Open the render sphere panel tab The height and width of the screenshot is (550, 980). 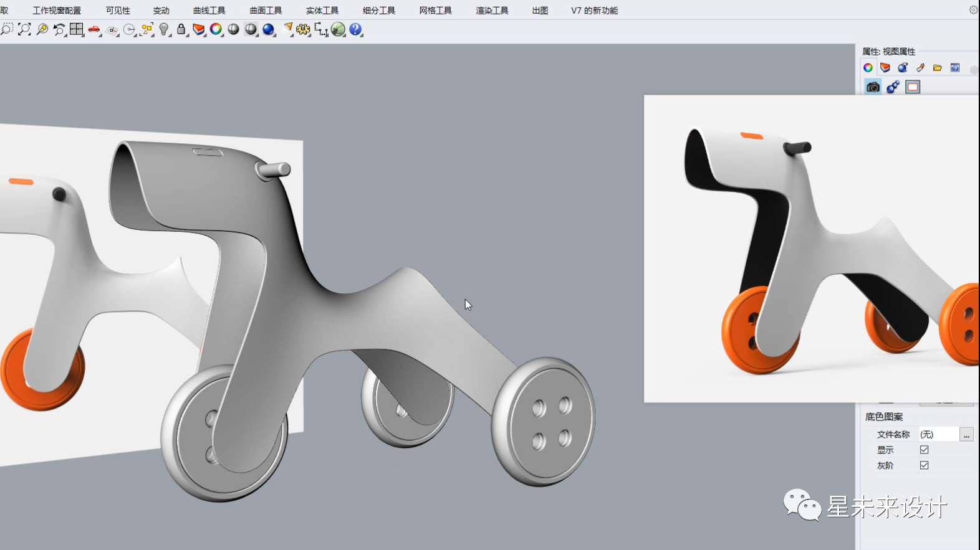click(x=903, y=68)
